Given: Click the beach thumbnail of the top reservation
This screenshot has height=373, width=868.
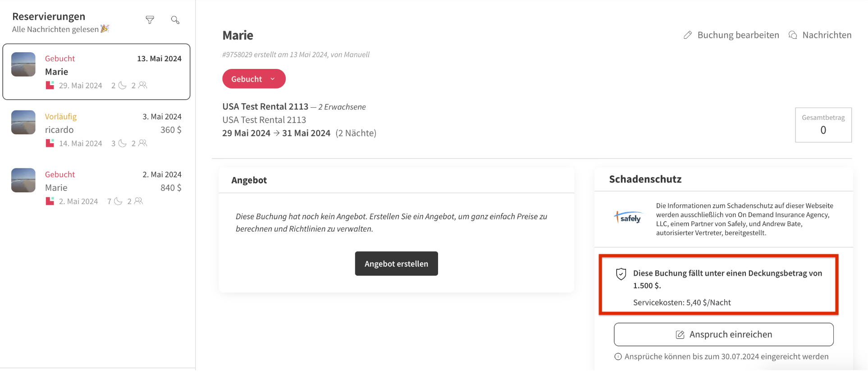Looking at the screenshot, I should pyautogui.click(x=23, y=64).
